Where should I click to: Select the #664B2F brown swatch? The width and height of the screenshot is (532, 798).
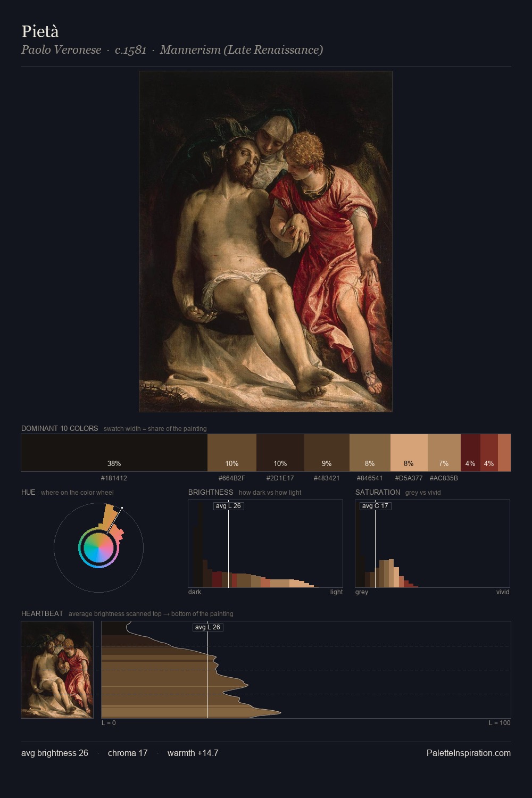point(232,453)
